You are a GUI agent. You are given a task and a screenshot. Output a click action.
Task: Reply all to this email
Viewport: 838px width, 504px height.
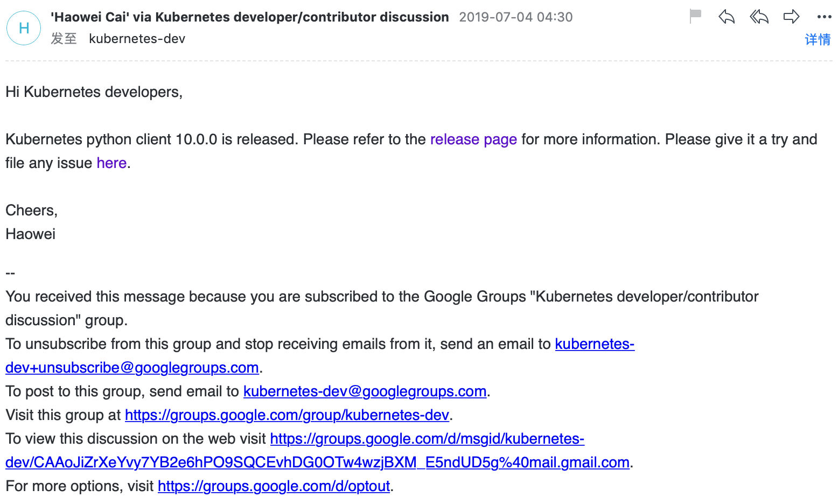click(759, 17)
